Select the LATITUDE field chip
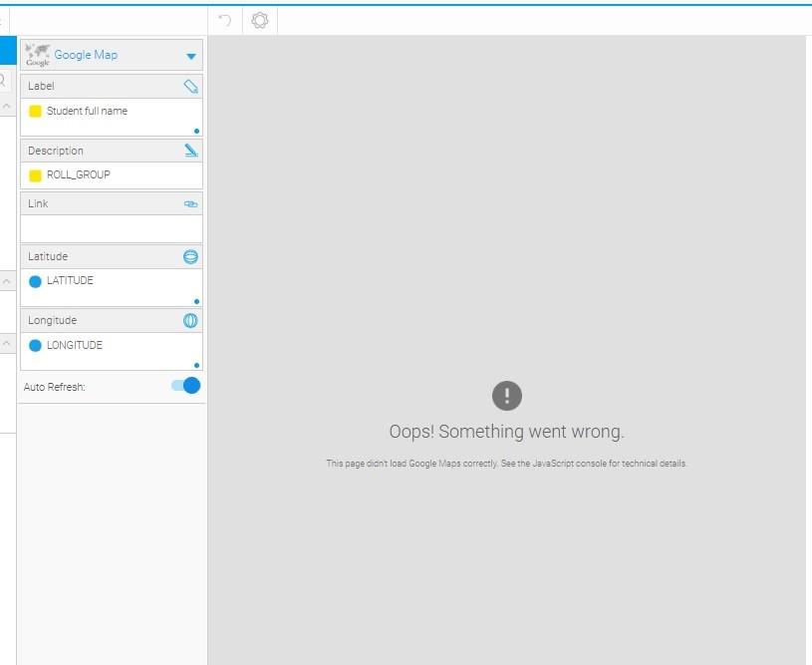812x665 pixels. [x=61, y=281]
